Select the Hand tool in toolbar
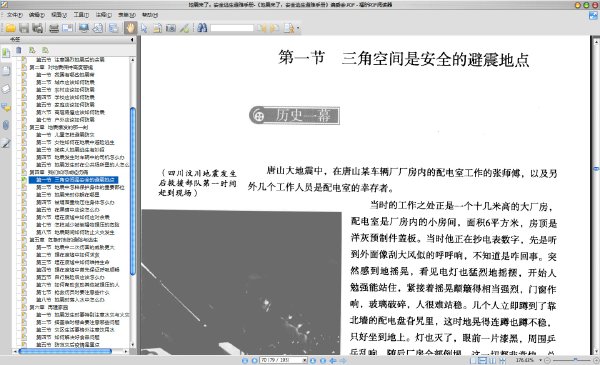600x365 pixels. pos(130,28)
